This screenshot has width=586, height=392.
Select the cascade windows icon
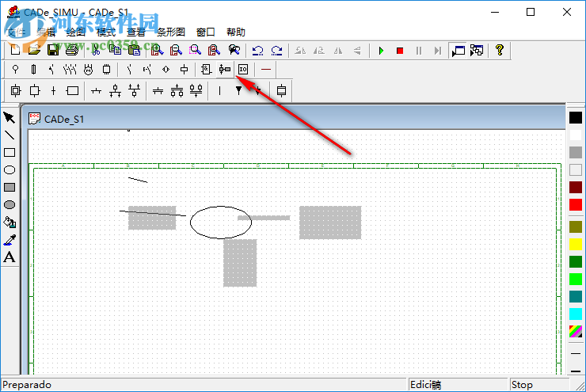point(477,51)
